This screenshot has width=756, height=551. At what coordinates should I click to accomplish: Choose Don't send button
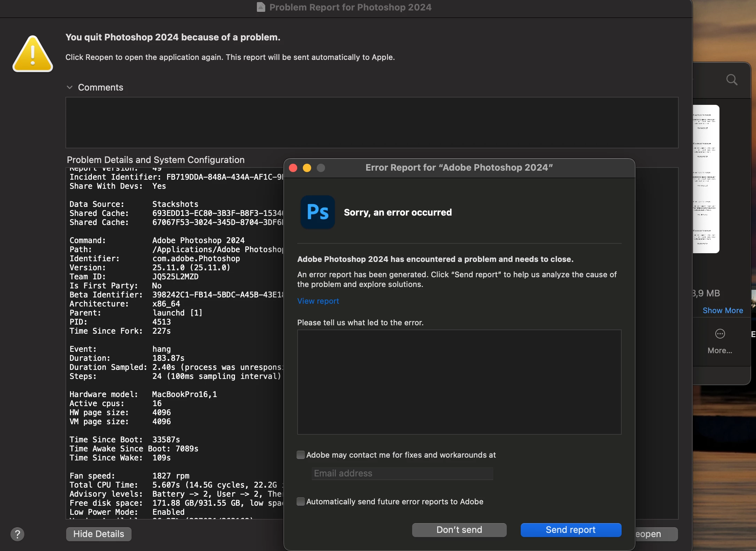pyautogui.click(x=459, y=530)
